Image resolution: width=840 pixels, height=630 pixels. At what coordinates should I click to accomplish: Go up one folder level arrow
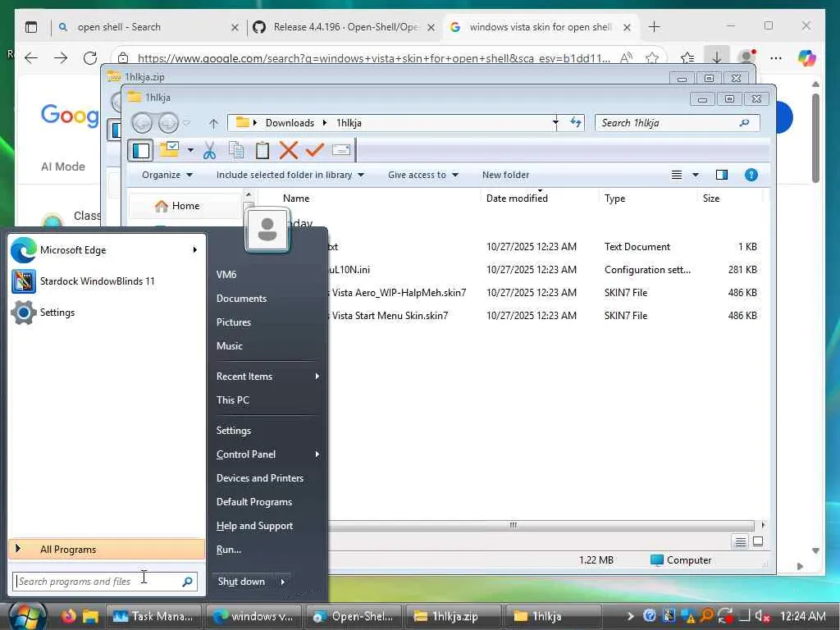pyautogui.click(x=214, y=124)
